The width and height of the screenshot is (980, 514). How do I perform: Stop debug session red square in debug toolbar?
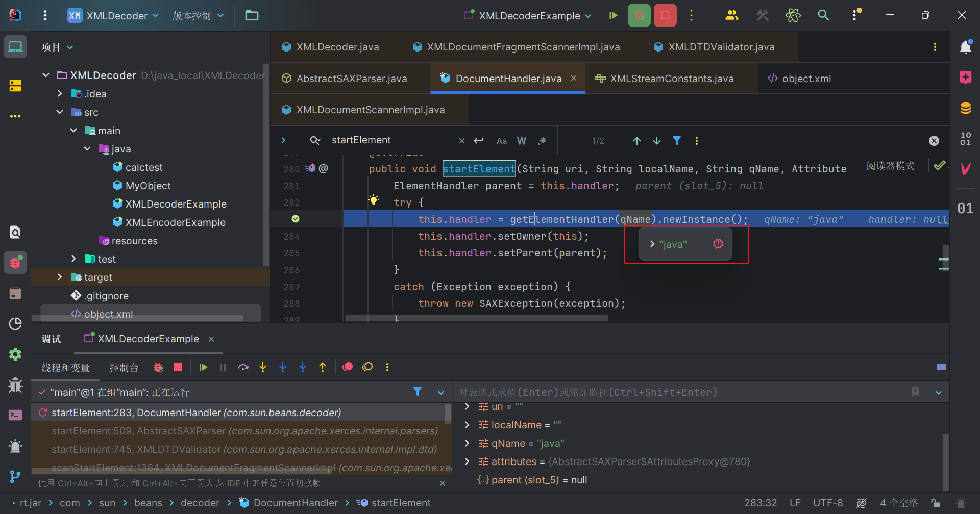tap(178, 367)
